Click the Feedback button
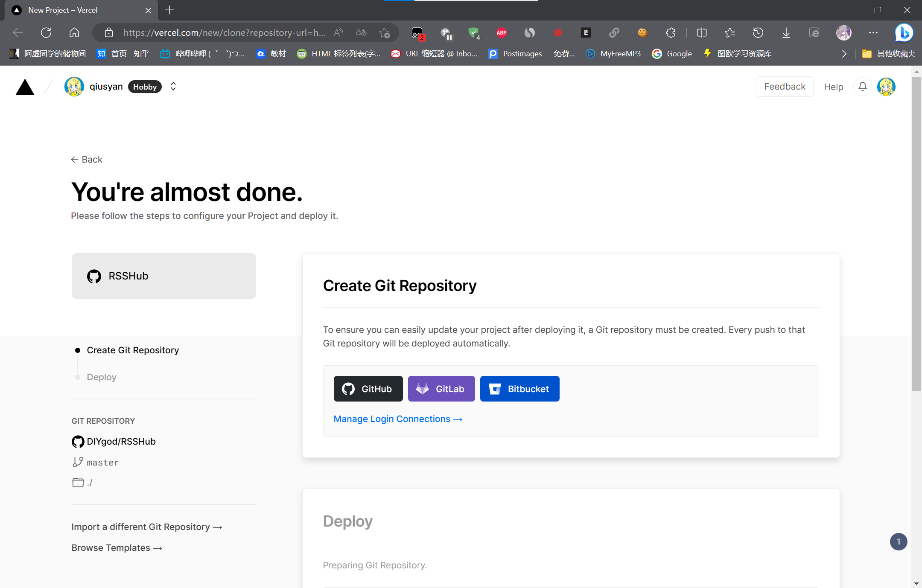 (x=785, y=87)
